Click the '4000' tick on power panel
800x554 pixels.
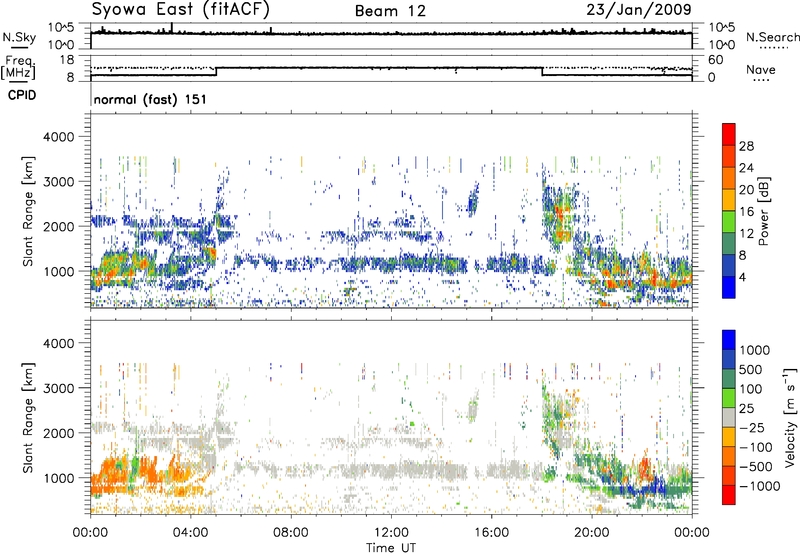pyautogui.click(x=59, y=137)
